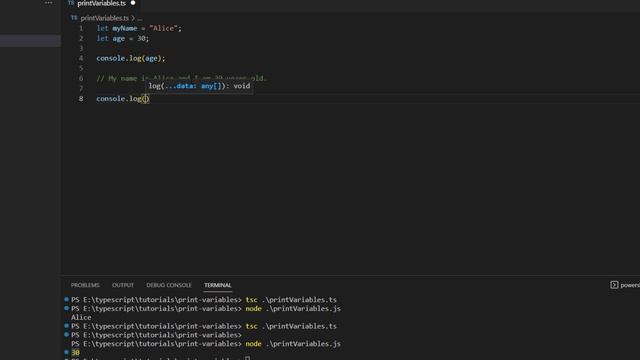Screen dimensions: 640x360
Task: Click the myName variable on line 1
Action: (124, 28)
